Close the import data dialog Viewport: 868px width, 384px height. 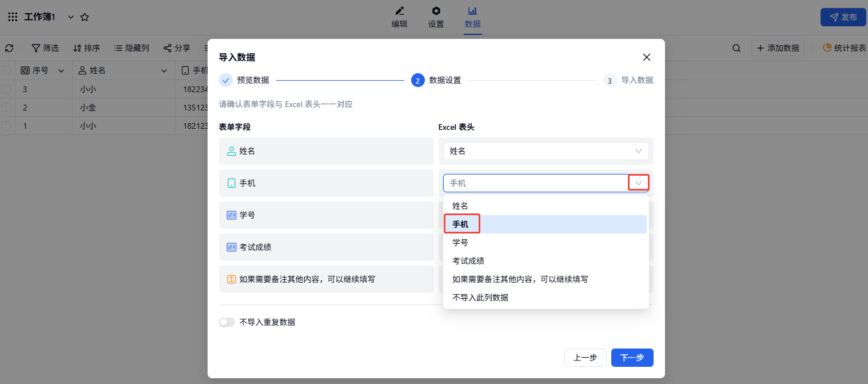pyautogui.click(x=647, y=57)
